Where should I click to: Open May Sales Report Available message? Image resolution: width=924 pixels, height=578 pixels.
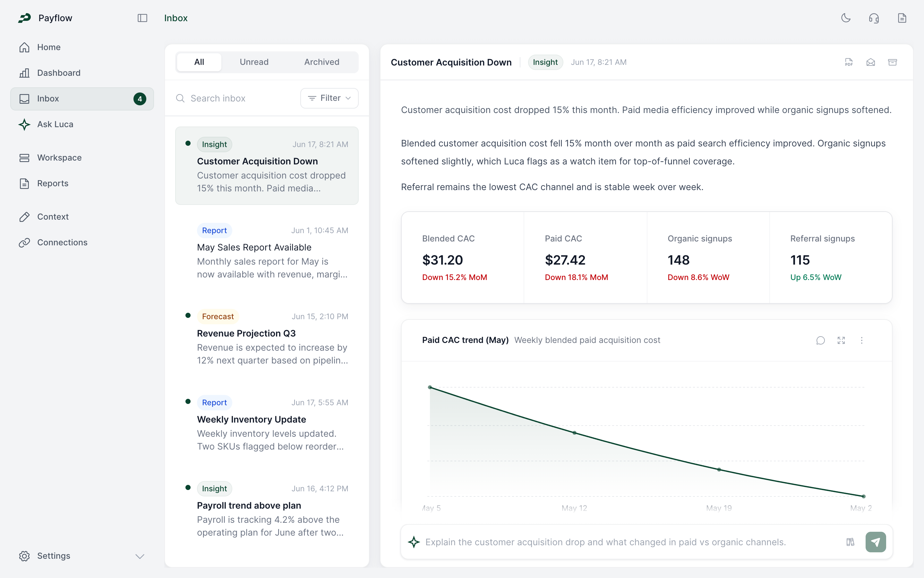[x=267, y=252]
